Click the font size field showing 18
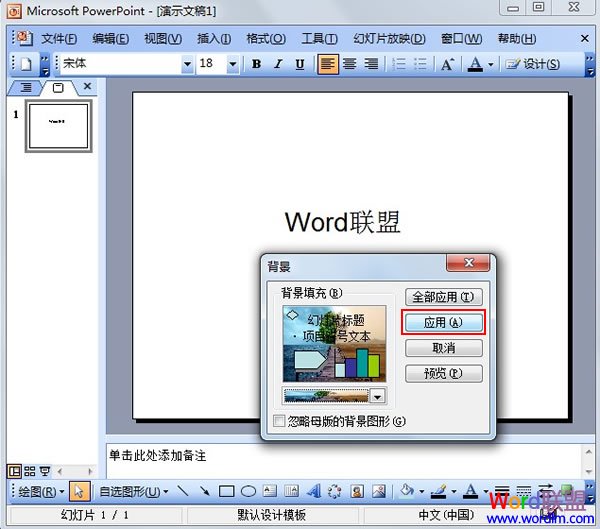 [212, 63]
